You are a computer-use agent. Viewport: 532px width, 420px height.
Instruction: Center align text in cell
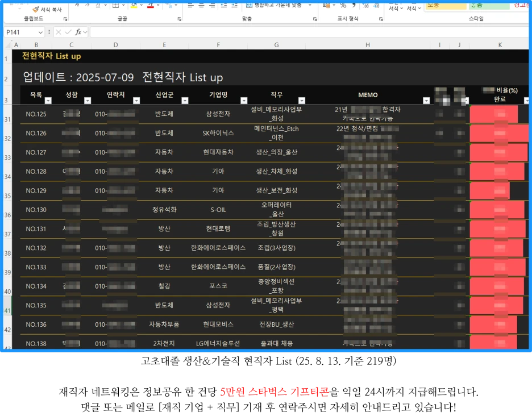(202, 5)
